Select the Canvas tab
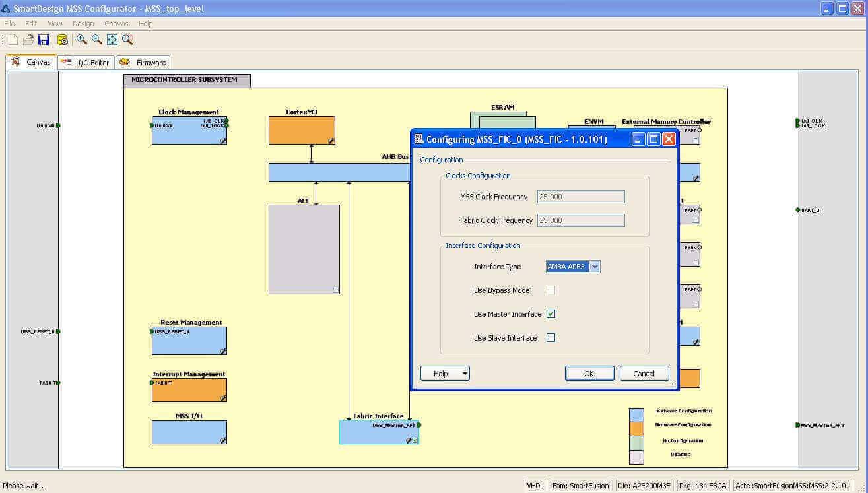 [x=32, y=62]
